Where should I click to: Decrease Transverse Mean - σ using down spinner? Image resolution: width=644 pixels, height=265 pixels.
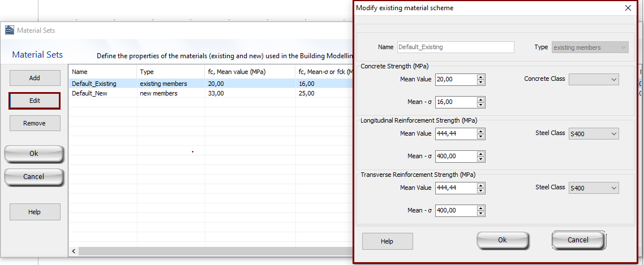pyautogui.click(x=481, y=213)
